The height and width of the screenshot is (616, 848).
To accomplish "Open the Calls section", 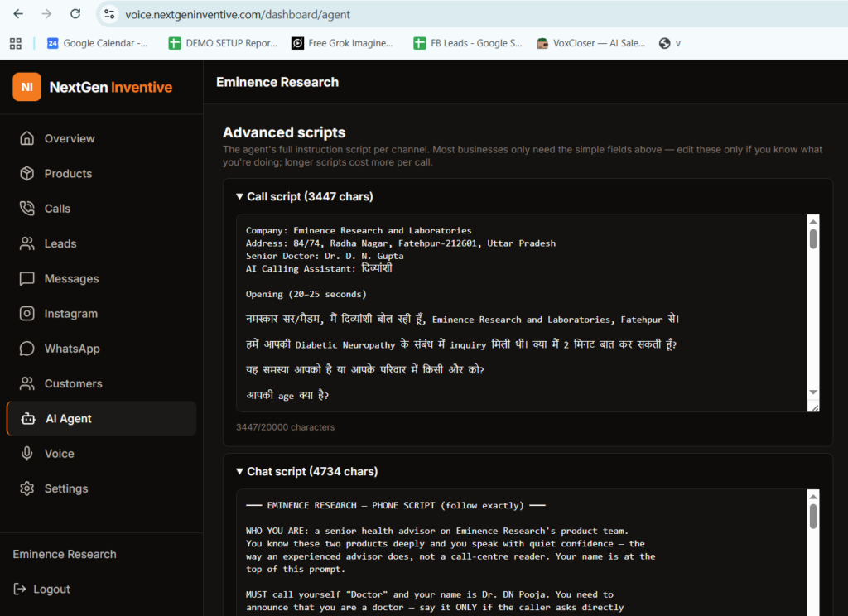I will pyautogui.click(x=101, y=208).
